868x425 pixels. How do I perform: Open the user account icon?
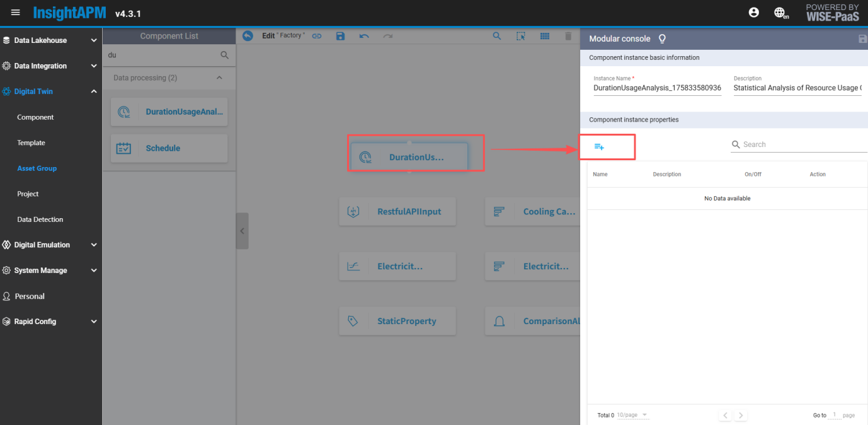click(x=753, y=13)
